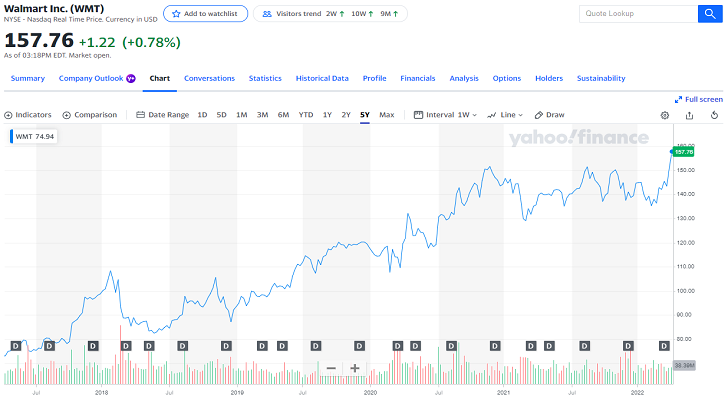Switch range to YTD
This screenshot has width=728, height=400.
pos(306,115)
